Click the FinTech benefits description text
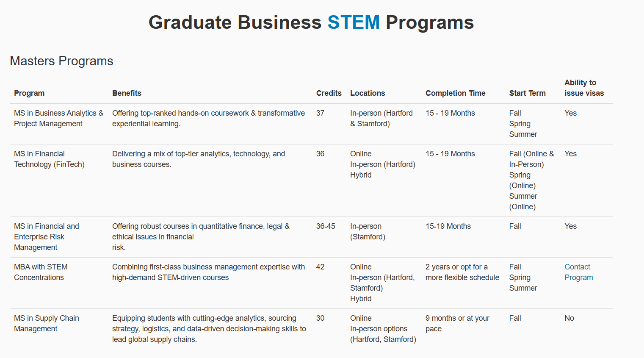Viewport: 644px width, 358px height. (198, 159)
